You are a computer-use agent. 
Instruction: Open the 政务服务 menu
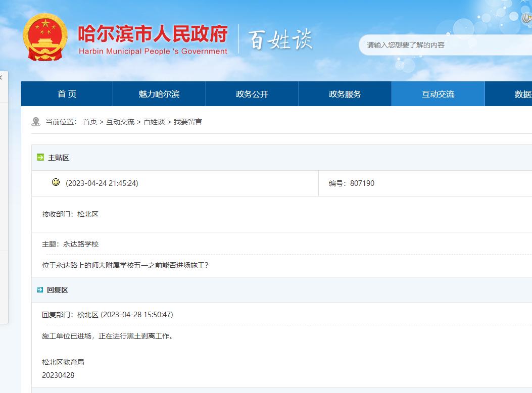click(345, 93)
